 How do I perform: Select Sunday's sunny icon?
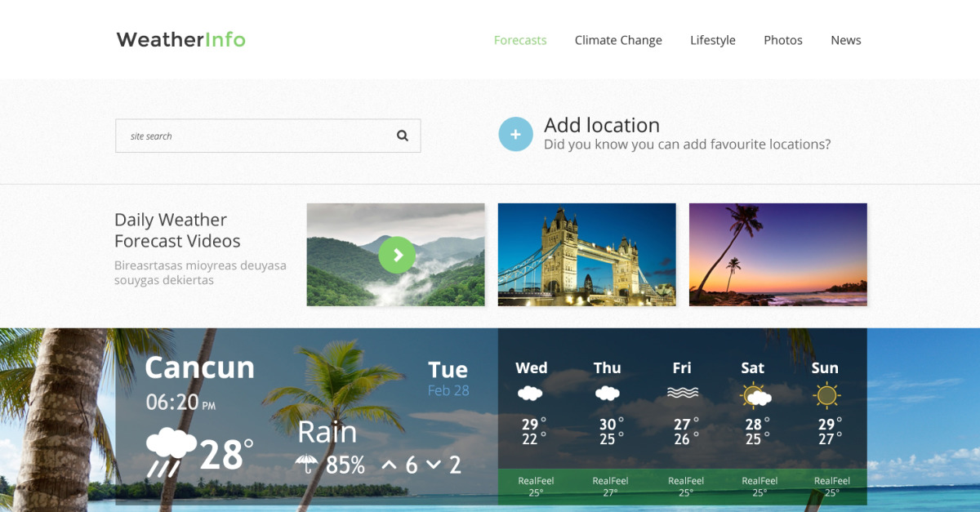coord(826,396)
